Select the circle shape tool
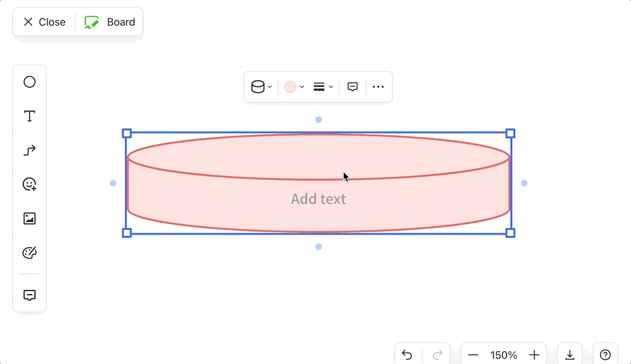This screenshot has height=364, width=631. pos(30,82)
